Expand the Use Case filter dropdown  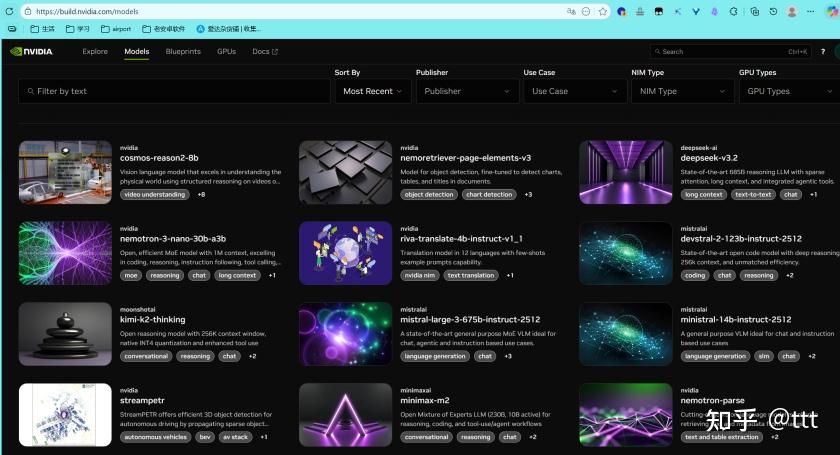574,91
